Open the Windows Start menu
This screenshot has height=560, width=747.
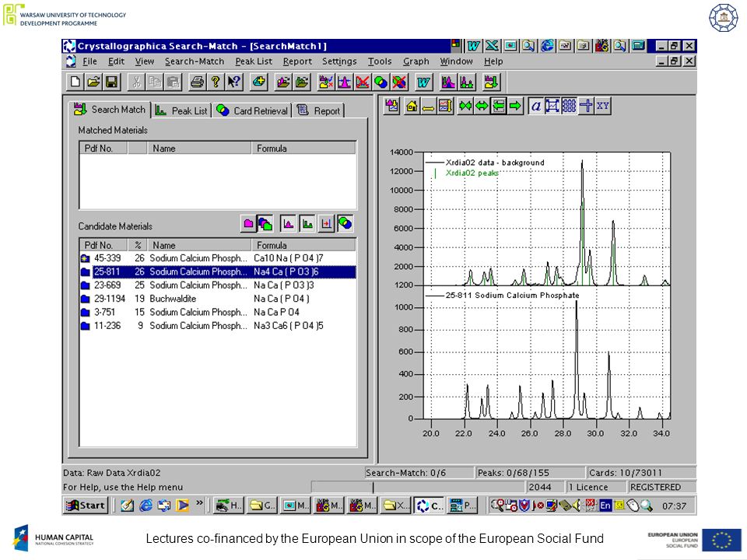point(86,506)
